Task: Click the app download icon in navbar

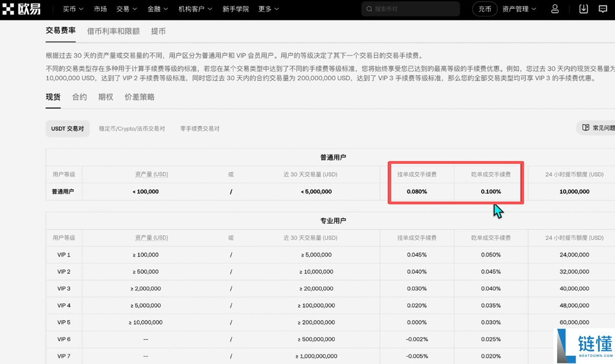Action: coord(583,9)
